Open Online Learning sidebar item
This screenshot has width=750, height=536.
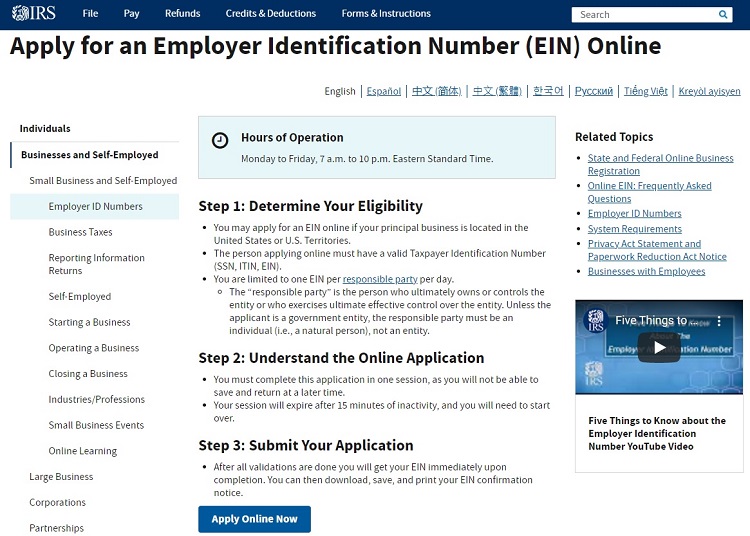(x=82, y=451)
